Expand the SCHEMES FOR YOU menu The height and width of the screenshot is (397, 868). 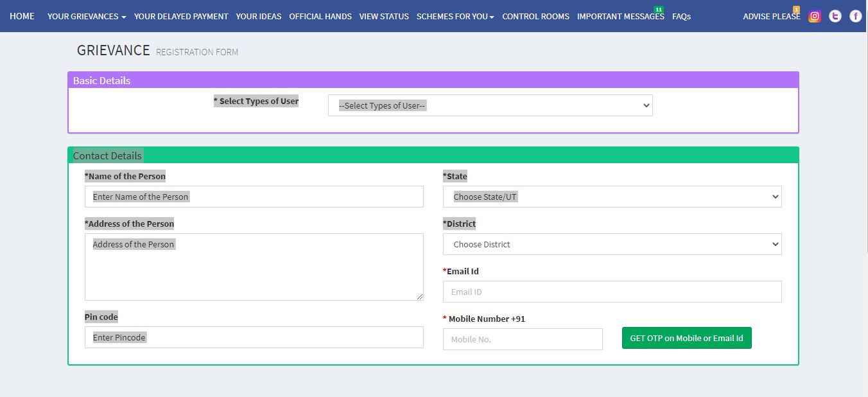455,16
